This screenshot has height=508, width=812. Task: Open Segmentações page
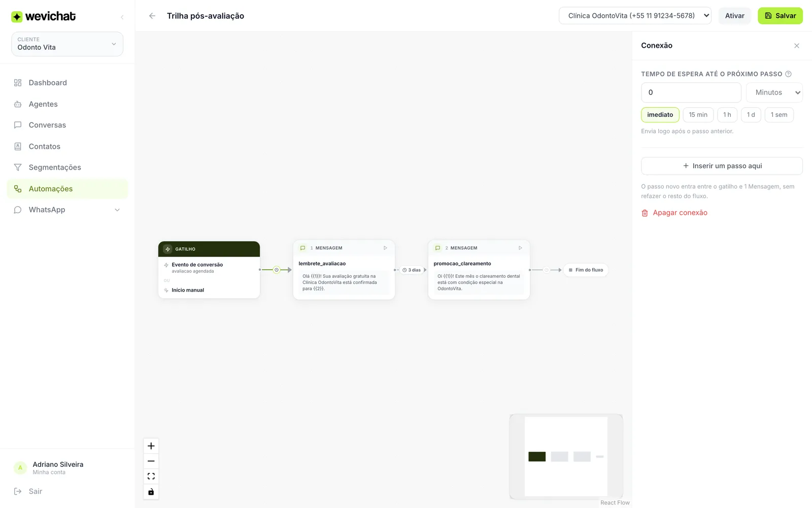tap(67, 167)
